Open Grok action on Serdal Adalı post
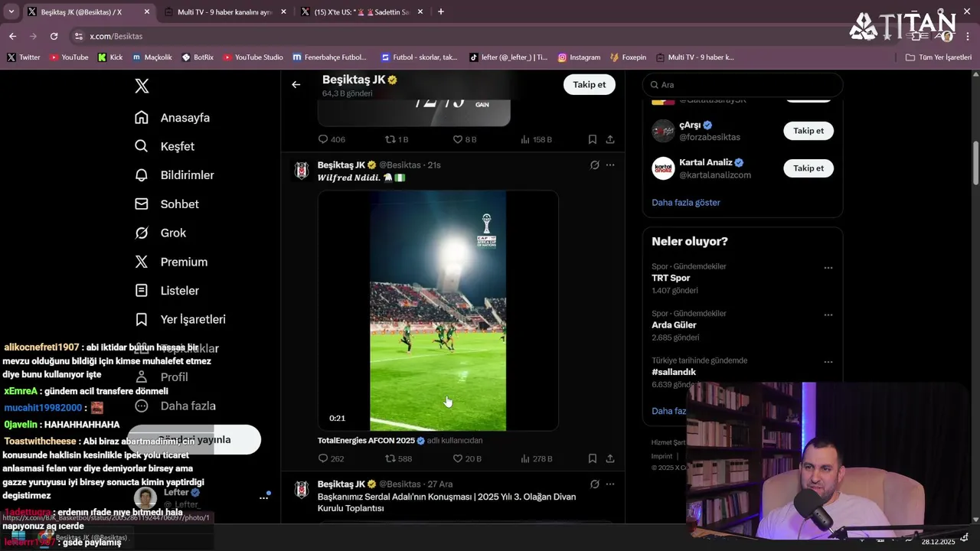Viewport: 980px width, 551px height. click(594, 484)
